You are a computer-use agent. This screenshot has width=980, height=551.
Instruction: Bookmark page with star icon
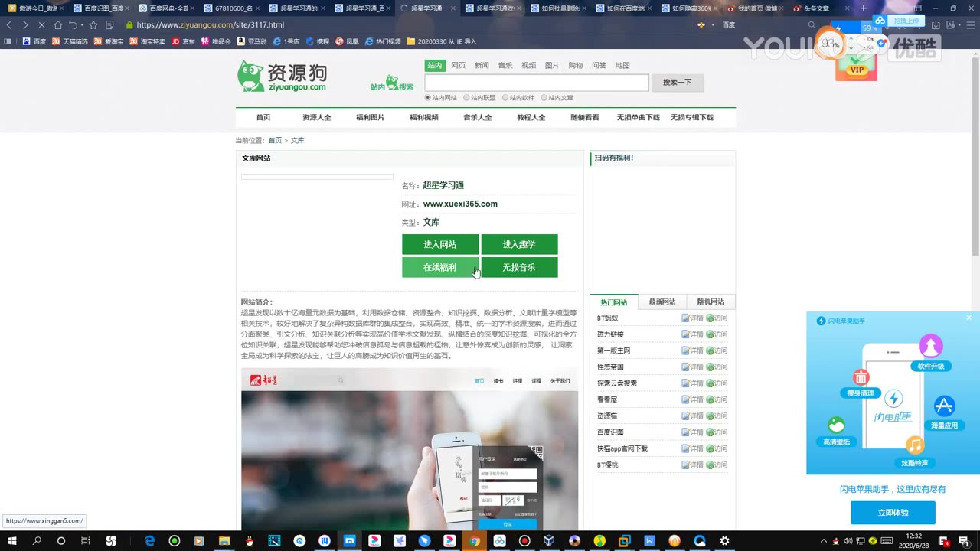point(93,24)
